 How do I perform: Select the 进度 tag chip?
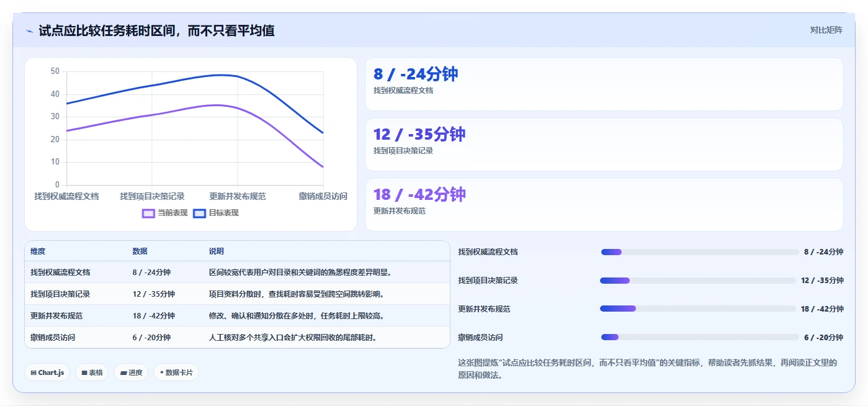(131, 372)
